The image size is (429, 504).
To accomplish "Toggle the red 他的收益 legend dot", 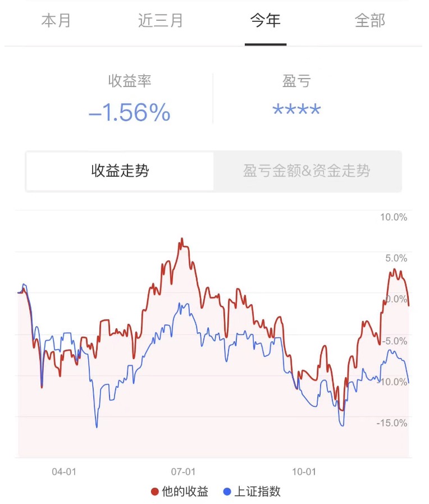I will click(x=155, y=492).
